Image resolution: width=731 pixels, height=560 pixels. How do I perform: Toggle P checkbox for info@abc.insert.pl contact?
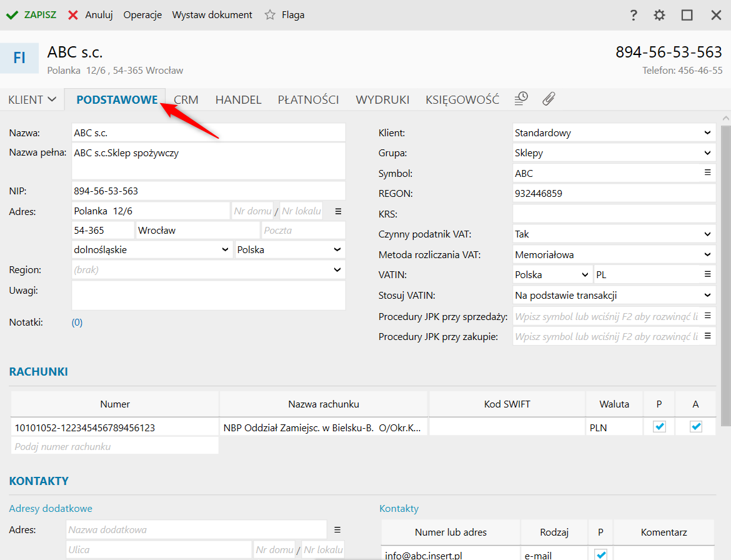[601, 554]
